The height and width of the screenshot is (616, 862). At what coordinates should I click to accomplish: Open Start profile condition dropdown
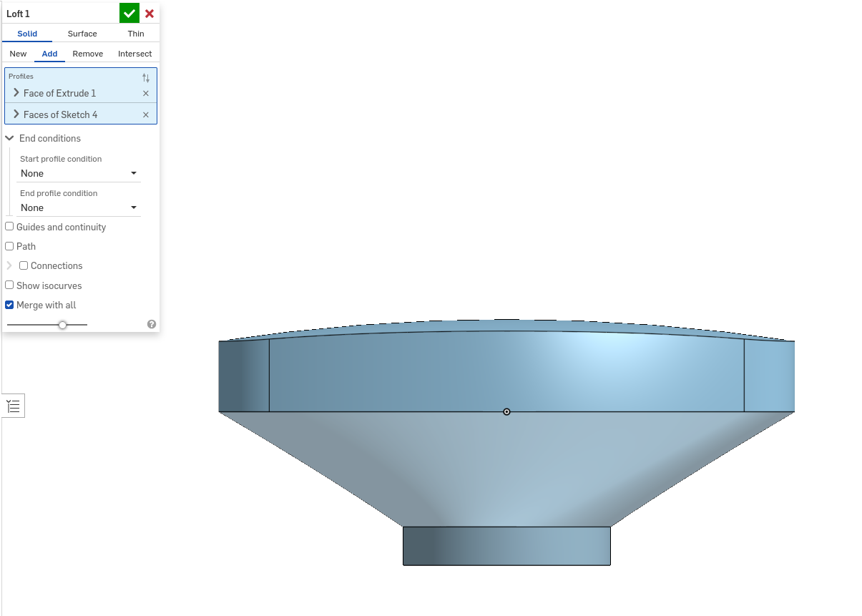coord(79,173)
